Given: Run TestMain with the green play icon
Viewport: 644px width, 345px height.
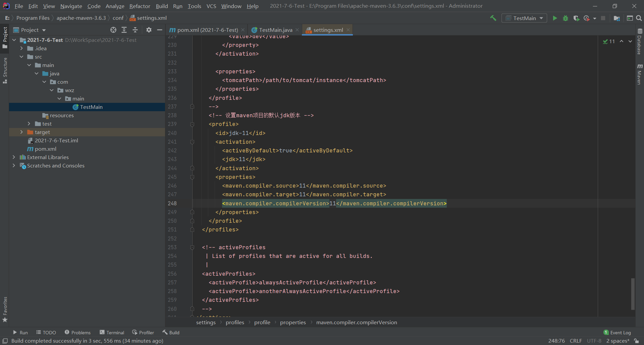Looking at the screenshot, I should point(555,18).
